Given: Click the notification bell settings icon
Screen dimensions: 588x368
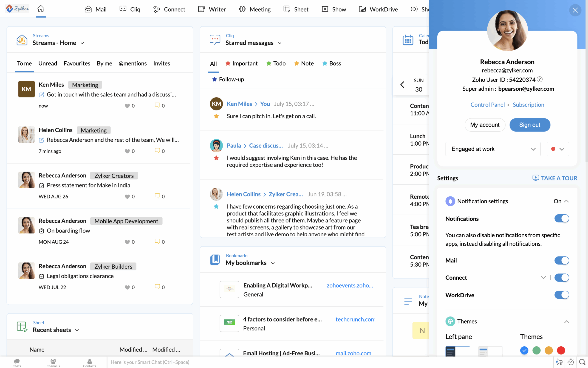Looking at the screenshot, I should point(450,201).
